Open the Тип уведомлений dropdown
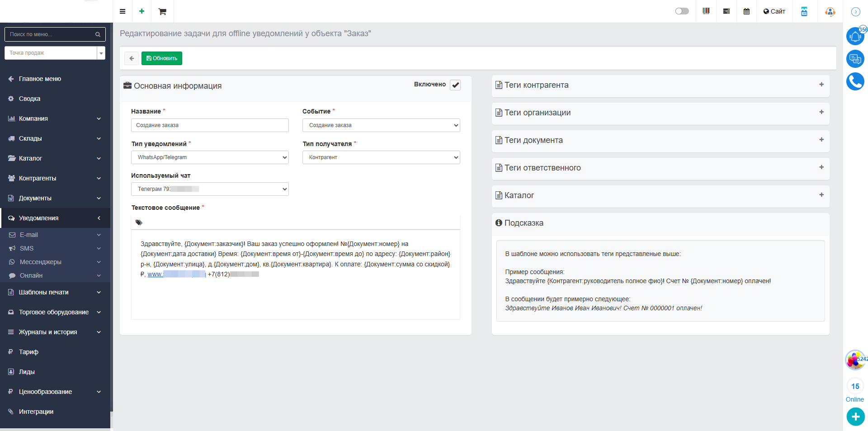 coord(210,157)
